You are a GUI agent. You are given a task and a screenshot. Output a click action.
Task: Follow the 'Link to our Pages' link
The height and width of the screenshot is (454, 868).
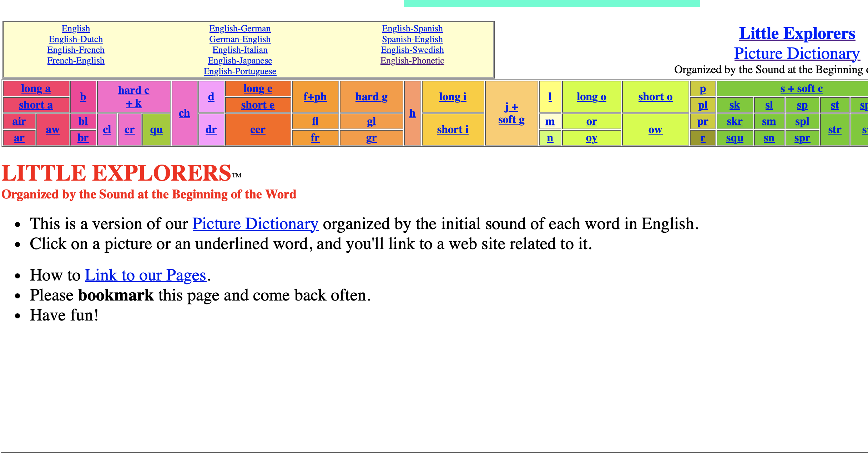[146, 275]
